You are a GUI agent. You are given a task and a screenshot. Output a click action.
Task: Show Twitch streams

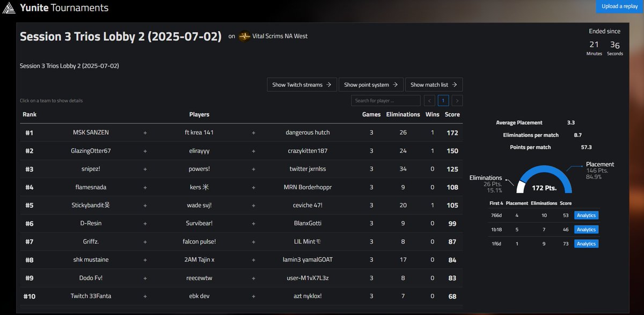(x=302, y=85)
